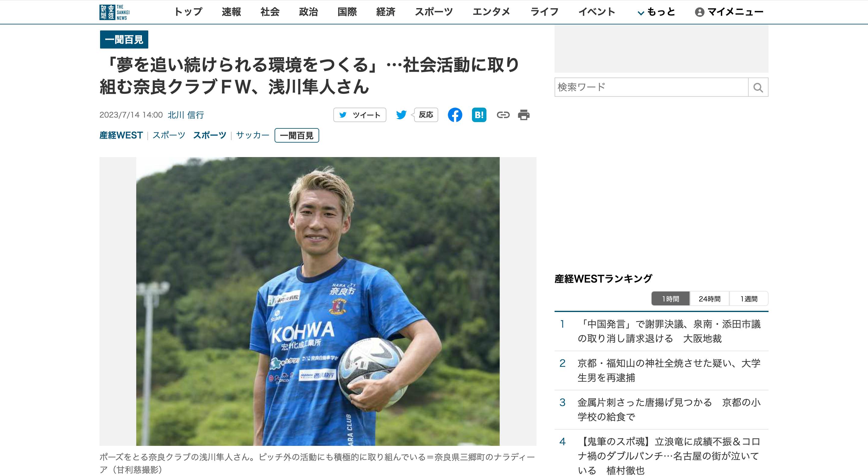Image resolution: width=868 pixels, height=476 pixels.
Task: Click the 検索ワード search input field
Action: pos(651,87)
